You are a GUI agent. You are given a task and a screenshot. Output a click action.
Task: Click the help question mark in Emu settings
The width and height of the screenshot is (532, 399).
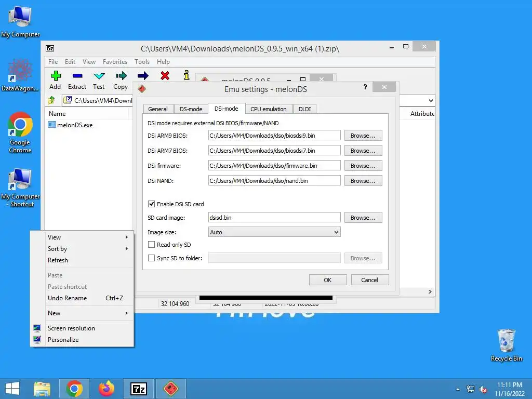tap(365, 87)
